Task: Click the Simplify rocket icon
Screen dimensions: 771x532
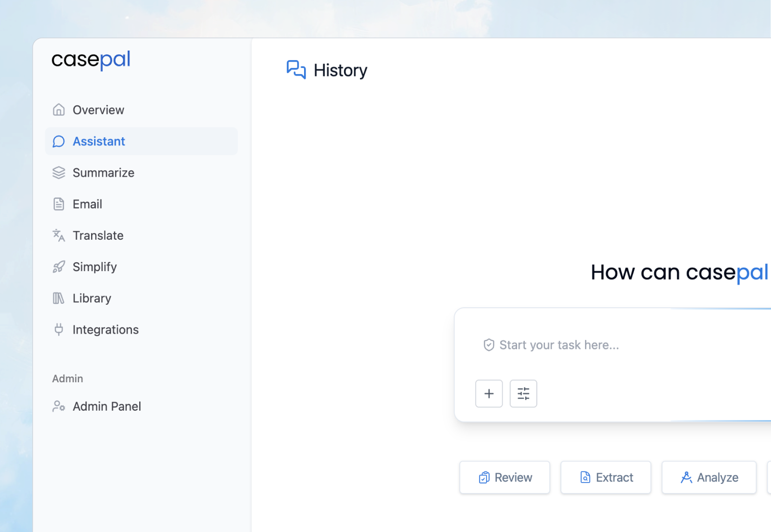Action: point(58,267)
